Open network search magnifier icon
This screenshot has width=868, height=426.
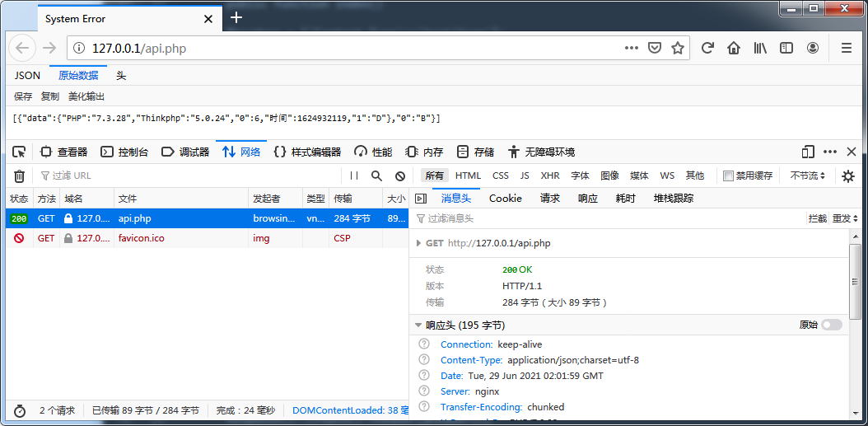tap(377, 176)
